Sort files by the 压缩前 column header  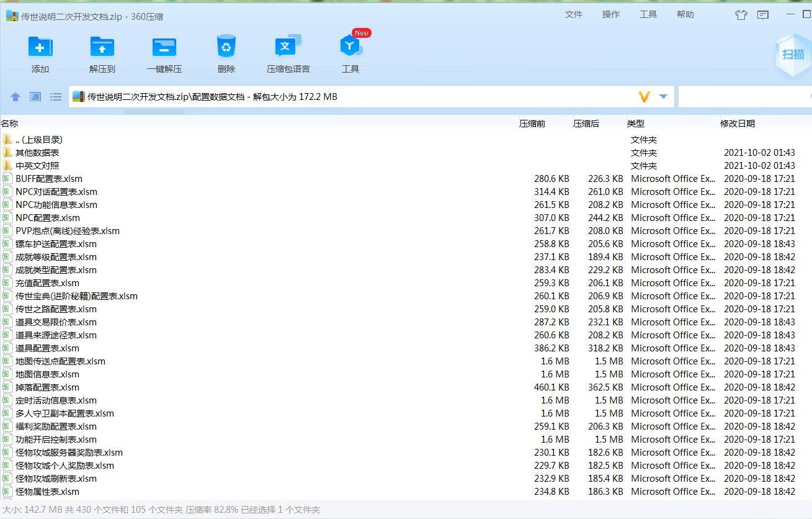(532, 124)
